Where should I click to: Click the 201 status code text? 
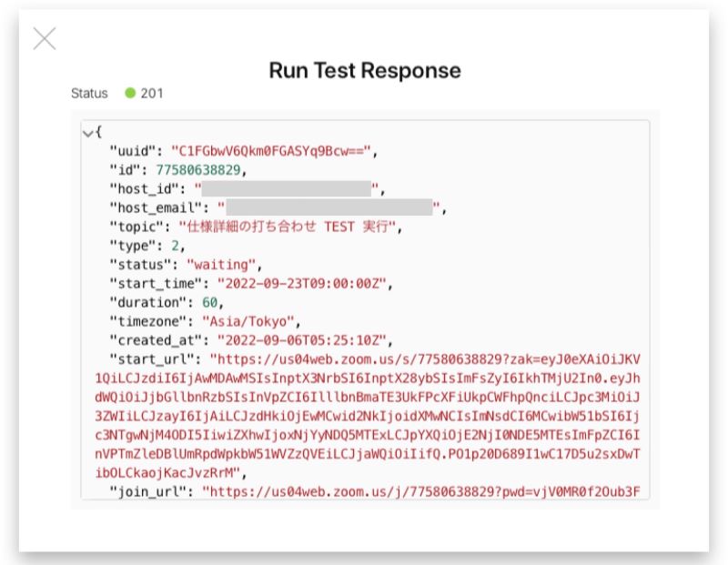click(x=152, y=94)
